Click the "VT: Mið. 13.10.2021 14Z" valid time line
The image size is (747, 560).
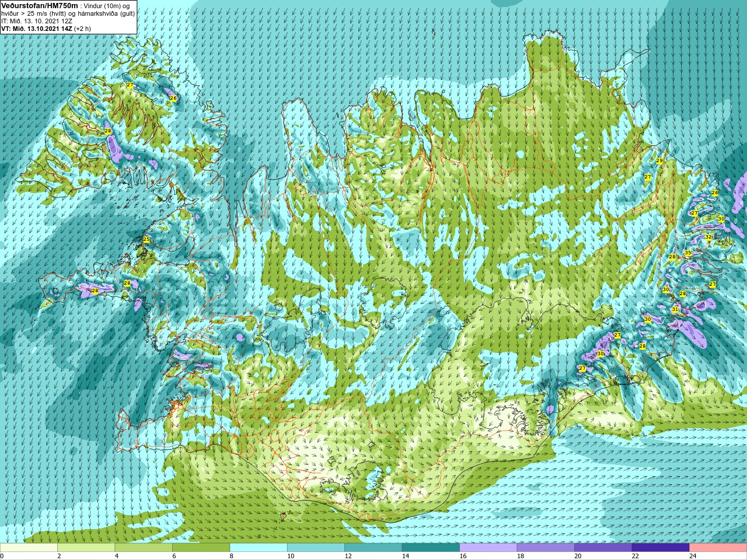click(37, 28)
